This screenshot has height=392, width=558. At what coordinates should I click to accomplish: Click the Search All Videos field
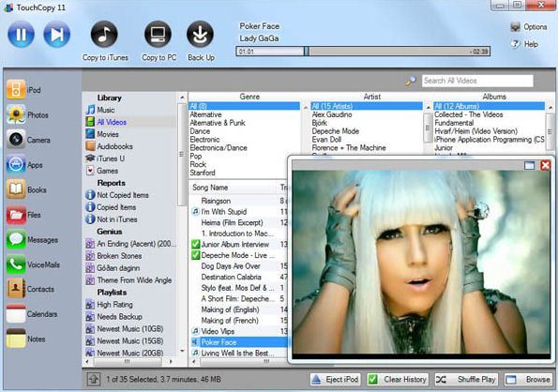point(477,81)
